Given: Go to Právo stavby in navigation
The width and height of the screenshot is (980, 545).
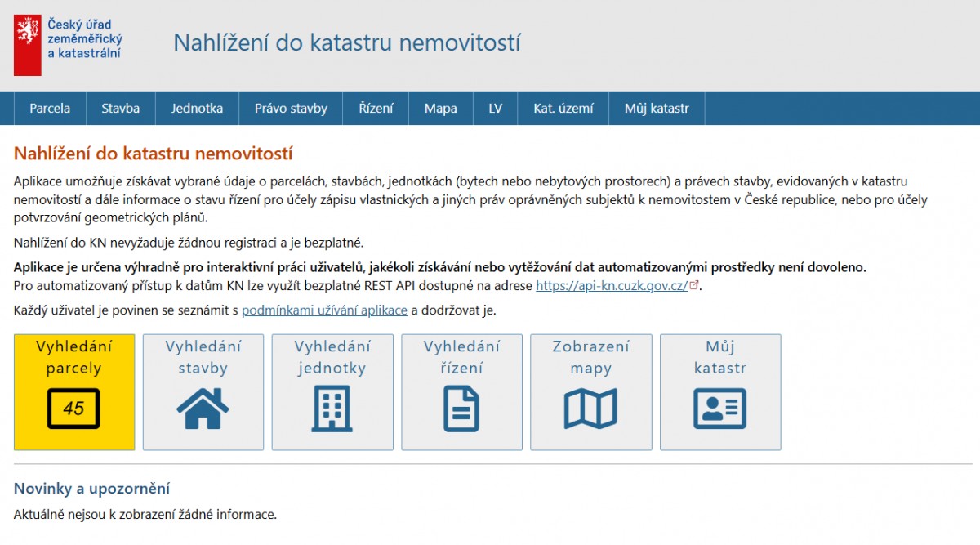Looking at the screenshot, I should click(291, 108).
